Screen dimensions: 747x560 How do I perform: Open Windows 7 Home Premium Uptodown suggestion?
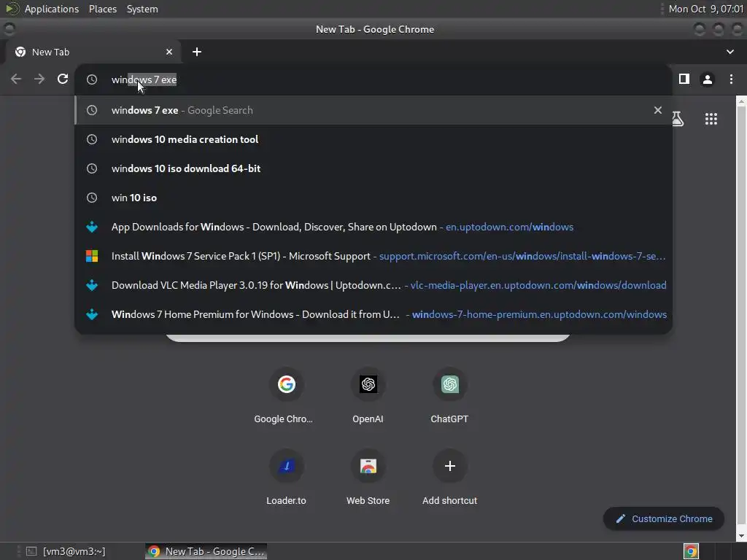click(x=373, y=314)
